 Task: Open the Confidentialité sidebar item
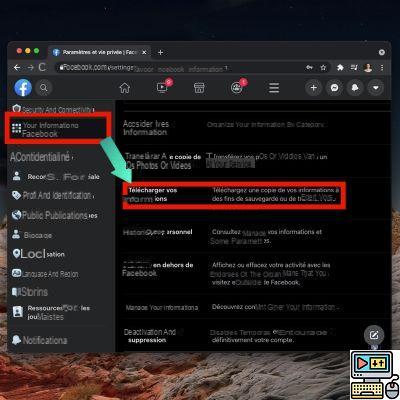click(x=41, y=157)
